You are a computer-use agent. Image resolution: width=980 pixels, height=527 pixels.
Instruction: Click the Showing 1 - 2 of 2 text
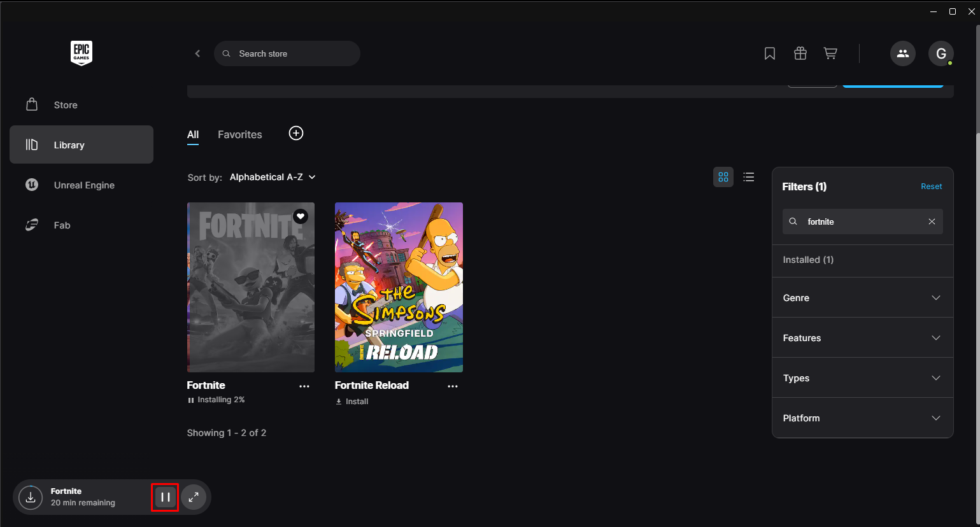point(227,433)
